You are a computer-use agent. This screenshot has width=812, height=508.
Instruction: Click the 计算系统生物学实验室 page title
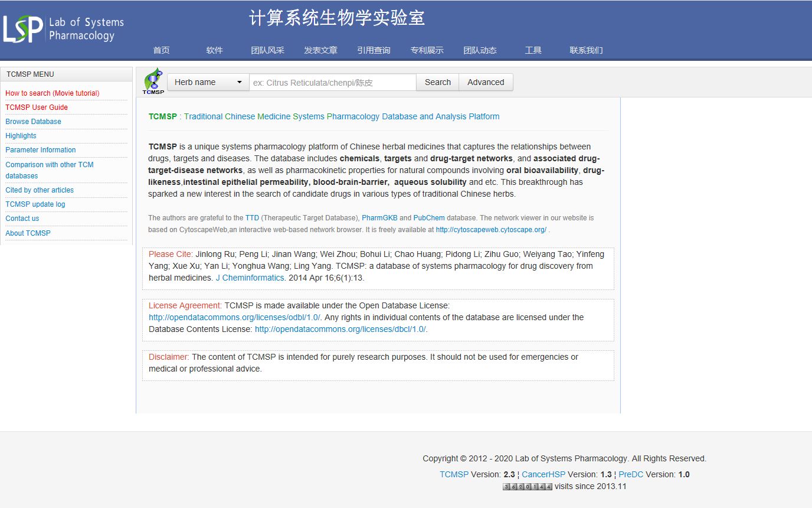click(x=337, y=18)
